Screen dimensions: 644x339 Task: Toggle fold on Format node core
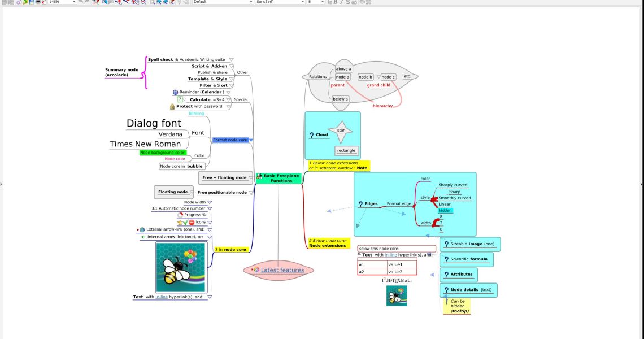(251, 140)
